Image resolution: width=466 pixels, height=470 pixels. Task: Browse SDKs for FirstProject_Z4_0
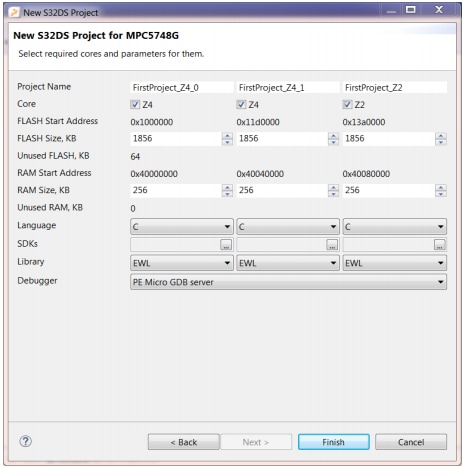(226, 245)
